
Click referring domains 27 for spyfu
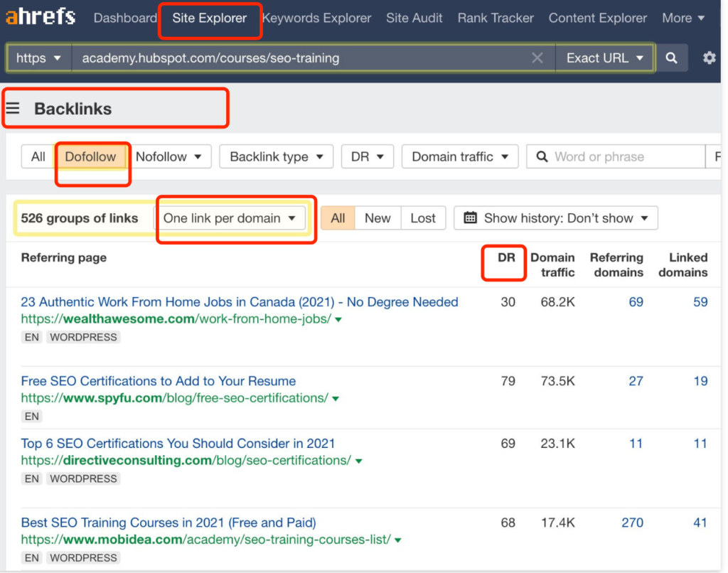tap(636, 381)
